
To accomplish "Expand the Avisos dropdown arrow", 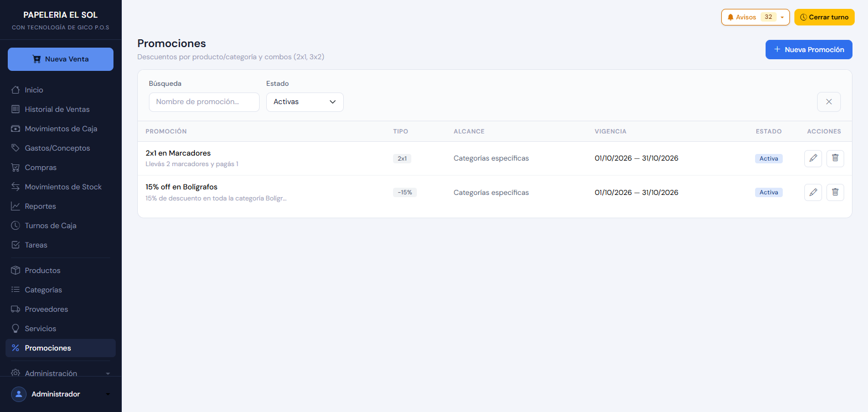I will (782, 17).
